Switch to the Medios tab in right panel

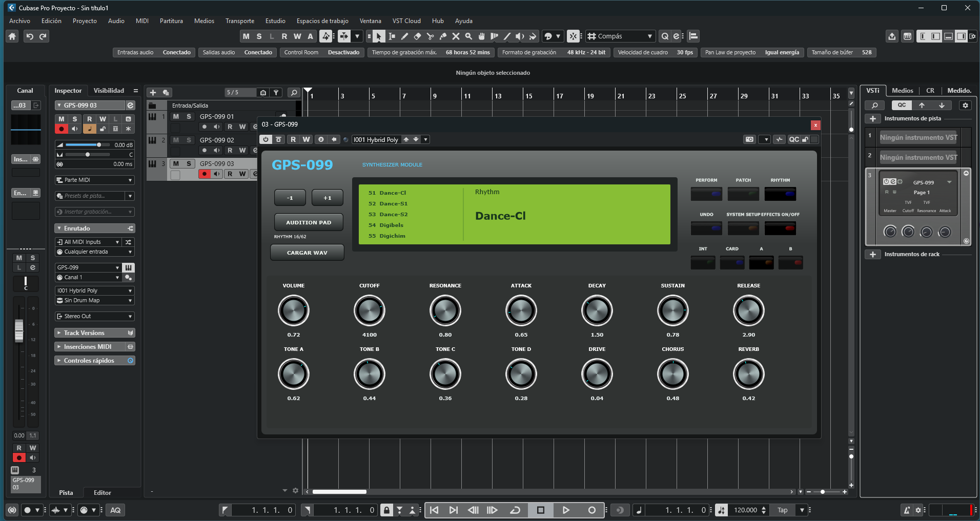point(902,91)
